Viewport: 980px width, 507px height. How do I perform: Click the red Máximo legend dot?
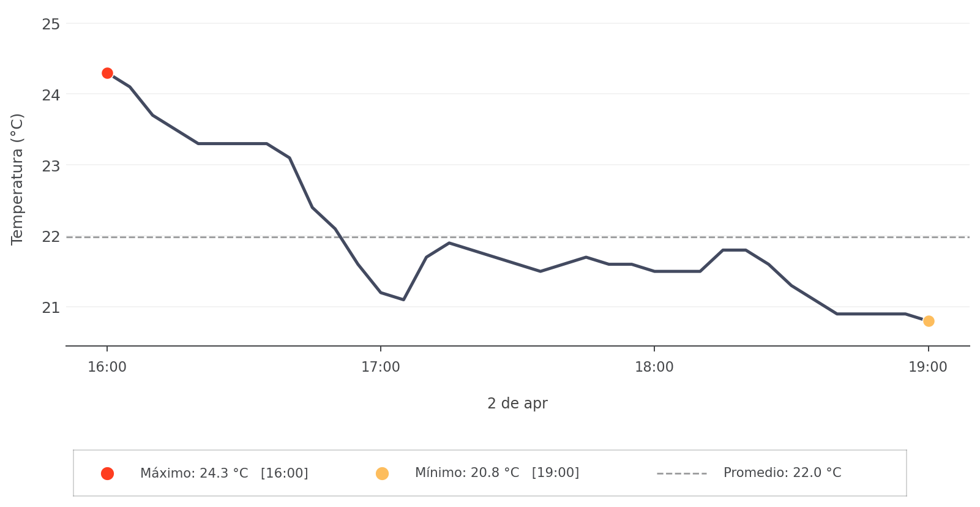point(107,473)
